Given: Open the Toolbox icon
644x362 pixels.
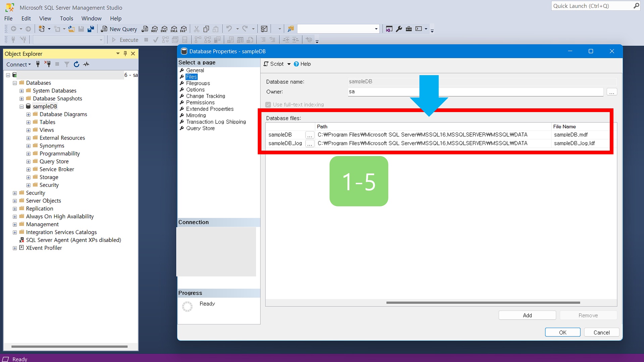Looking at the screenshot, I should tap(408, 29).
